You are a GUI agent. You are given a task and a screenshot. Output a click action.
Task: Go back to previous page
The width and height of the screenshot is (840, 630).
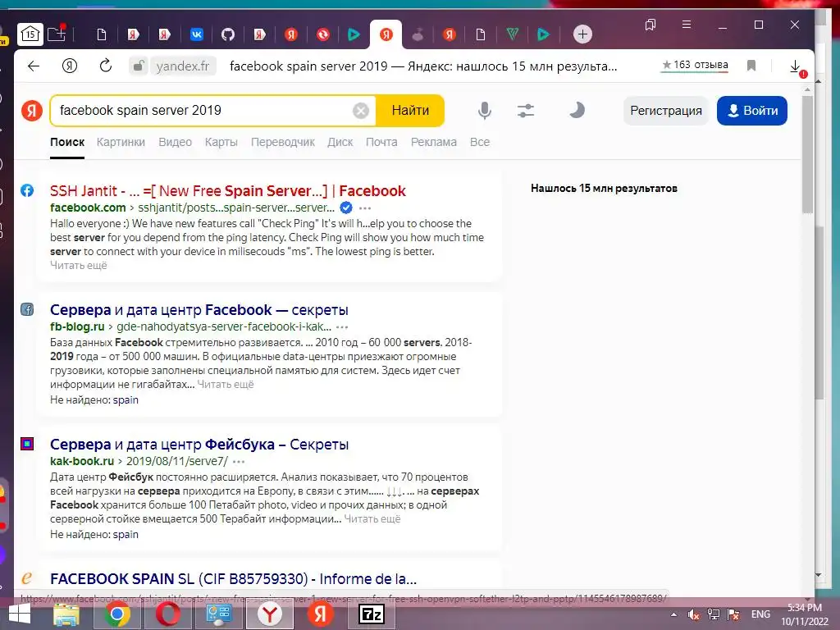click(34, 66)
